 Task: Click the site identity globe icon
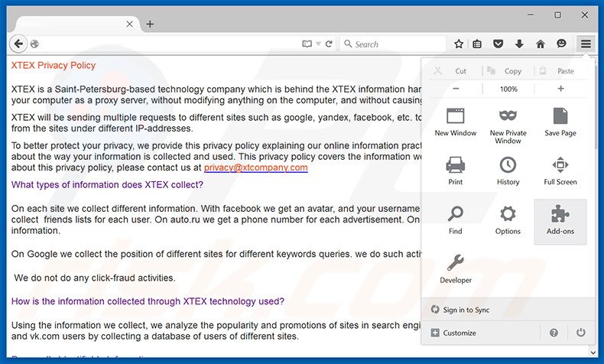coord(34,44)
